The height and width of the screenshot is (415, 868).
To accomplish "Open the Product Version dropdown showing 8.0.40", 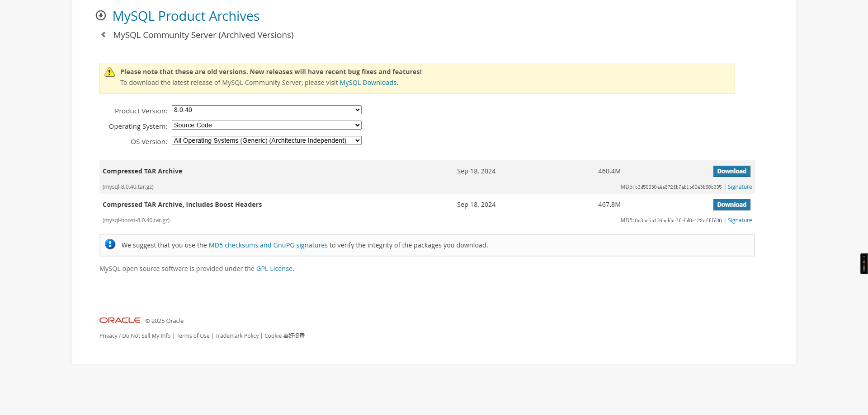I will click(x=267, y=110).
